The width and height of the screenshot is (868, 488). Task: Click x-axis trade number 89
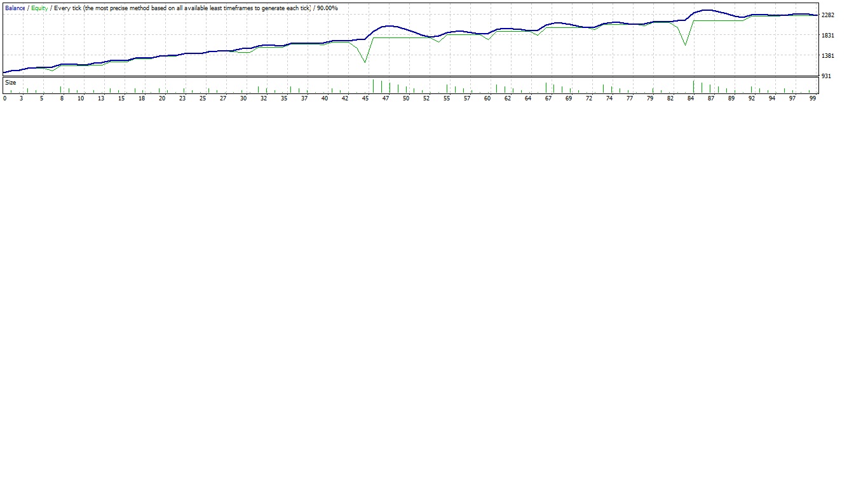731,98
